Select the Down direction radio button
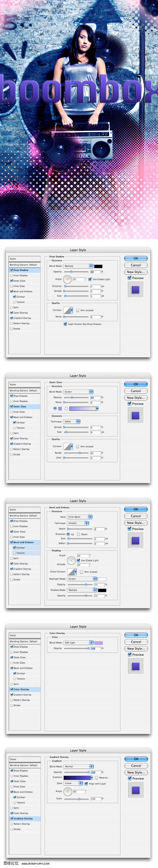158x868 pixels. click(78, 534)
